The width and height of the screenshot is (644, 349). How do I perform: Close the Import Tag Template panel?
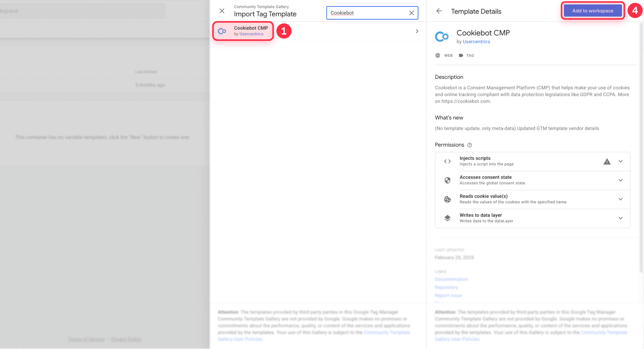click(x=222, y=11)
